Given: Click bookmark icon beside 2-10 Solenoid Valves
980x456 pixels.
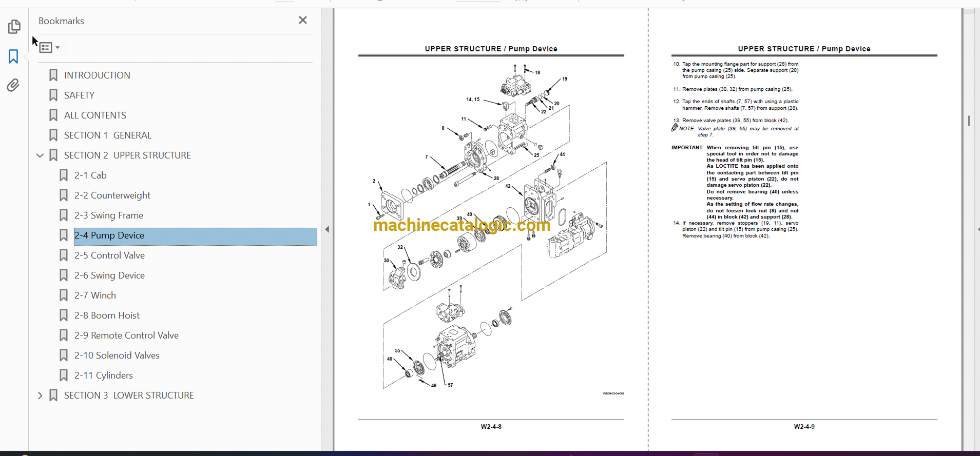Looking at the screenshot, I should 64,355.
